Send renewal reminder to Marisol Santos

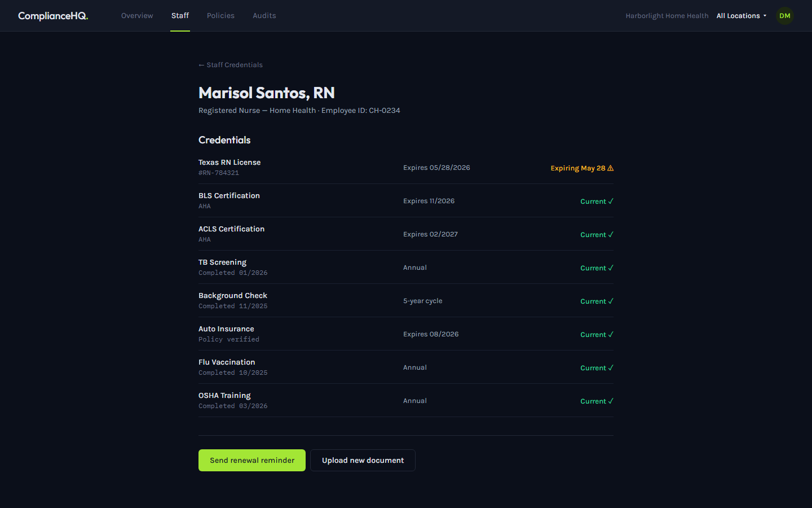[x=252, y=461]
